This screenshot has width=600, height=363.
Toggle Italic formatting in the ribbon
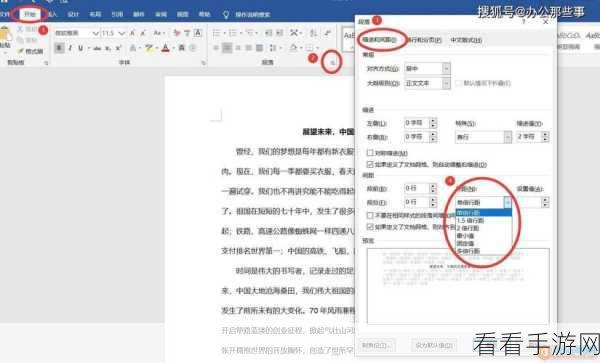click(70, 48)
